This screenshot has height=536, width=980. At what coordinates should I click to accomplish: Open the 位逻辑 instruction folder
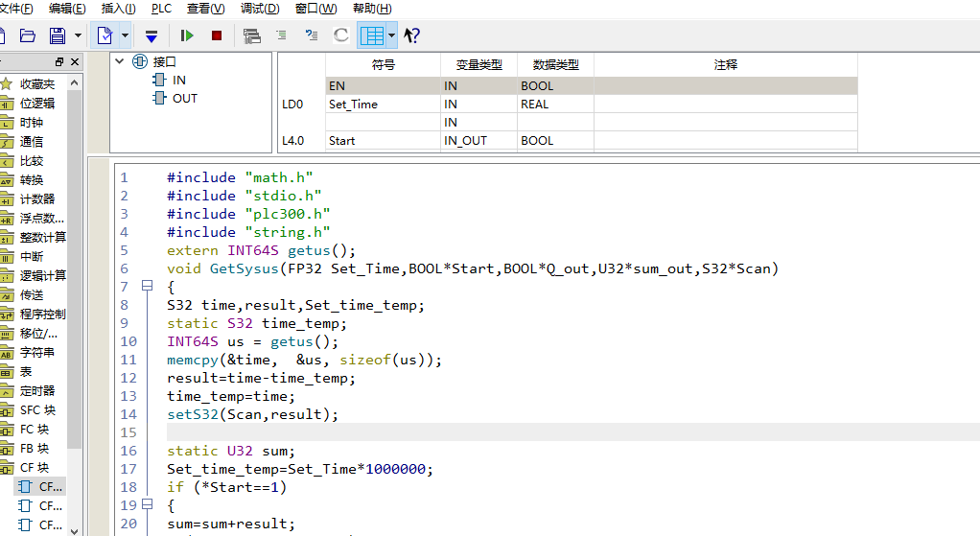click(36, 104)
